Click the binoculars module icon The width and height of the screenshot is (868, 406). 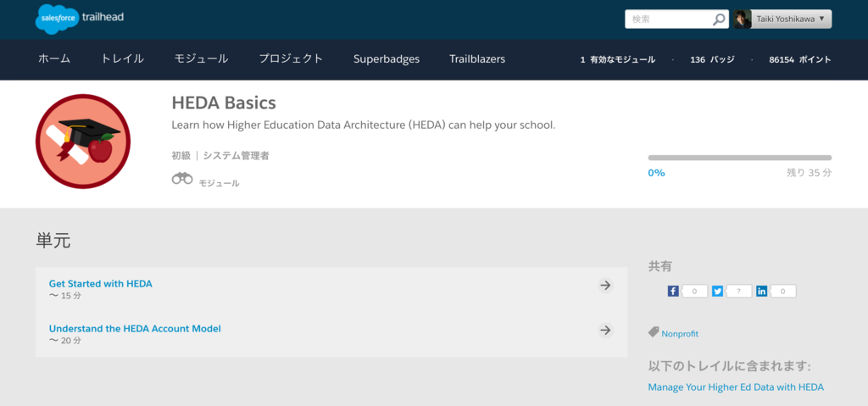[x=182, y=178]
